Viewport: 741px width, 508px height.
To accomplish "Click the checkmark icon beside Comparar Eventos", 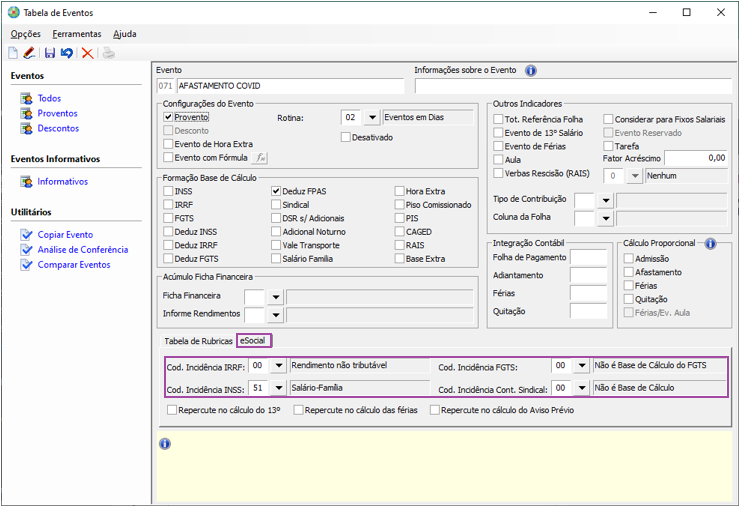I will (x=26, y=265).
